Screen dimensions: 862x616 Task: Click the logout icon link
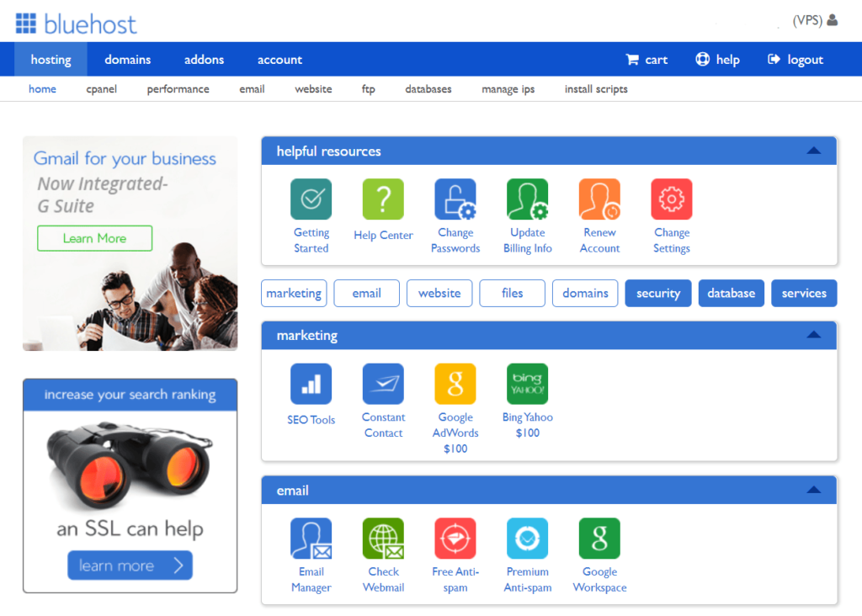pyautogui.click(x=795, y=60)
